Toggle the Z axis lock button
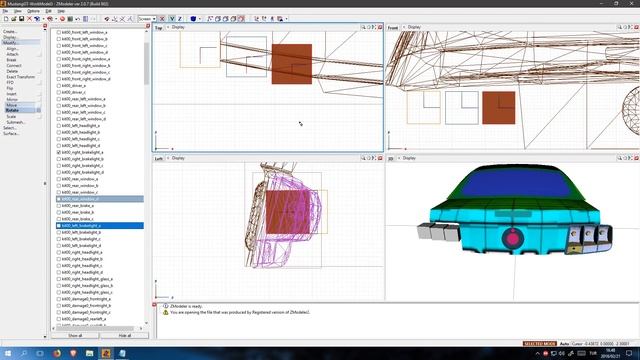 [x=180, y=19]
